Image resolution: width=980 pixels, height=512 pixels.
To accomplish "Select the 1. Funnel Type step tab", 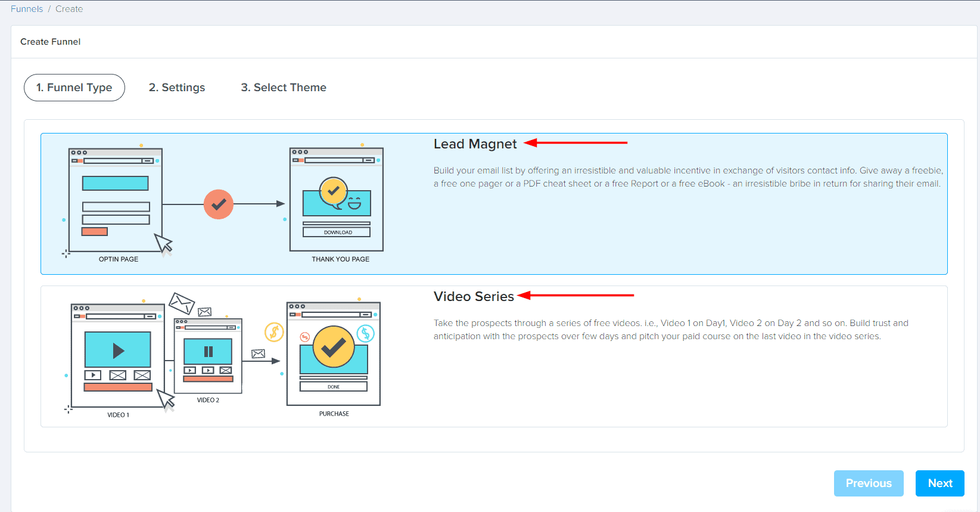I will coord(74,88).
